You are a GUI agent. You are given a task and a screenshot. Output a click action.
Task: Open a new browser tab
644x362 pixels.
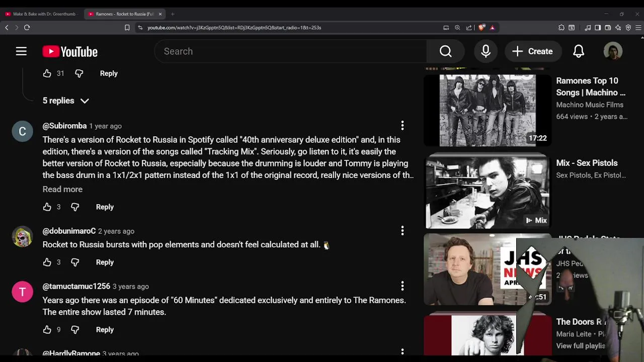[x=173, y=14]
